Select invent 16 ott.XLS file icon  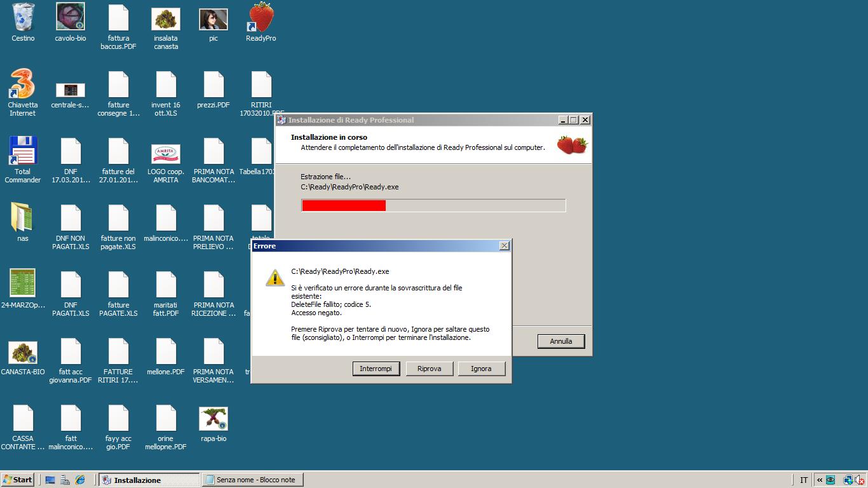click(x=166, y=84)
